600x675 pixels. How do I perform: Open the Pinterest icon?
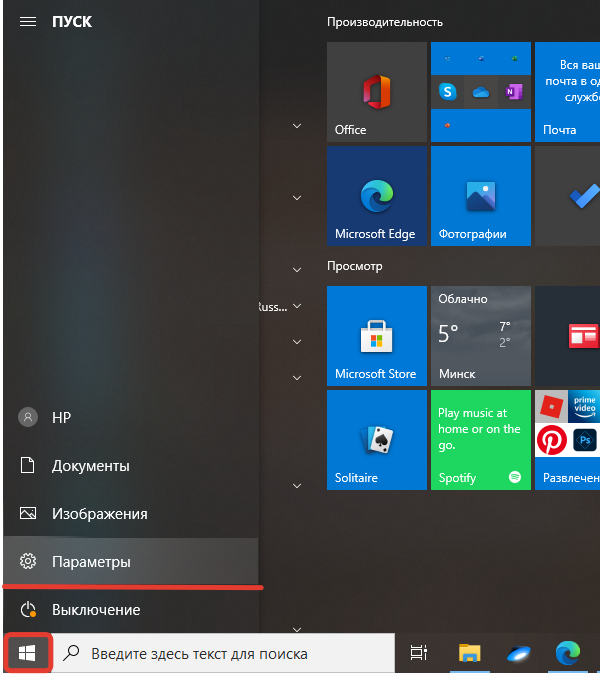[x=551, y=440]
